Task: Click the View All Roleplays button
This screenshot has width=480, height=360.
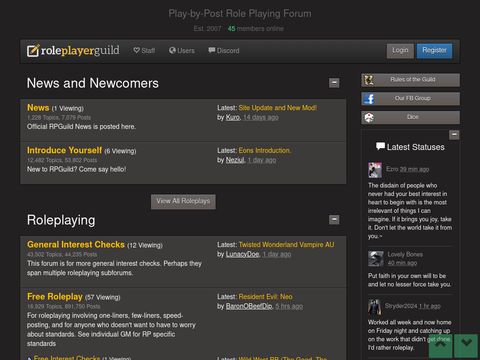Action: [x=183, y=201]
